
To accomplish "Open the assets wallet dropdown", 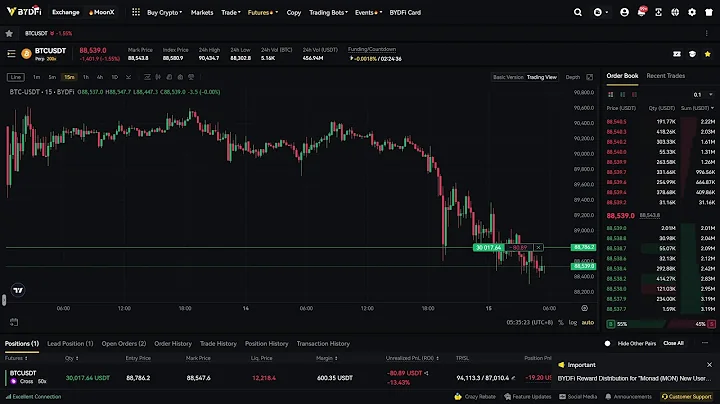I will 600,12.
